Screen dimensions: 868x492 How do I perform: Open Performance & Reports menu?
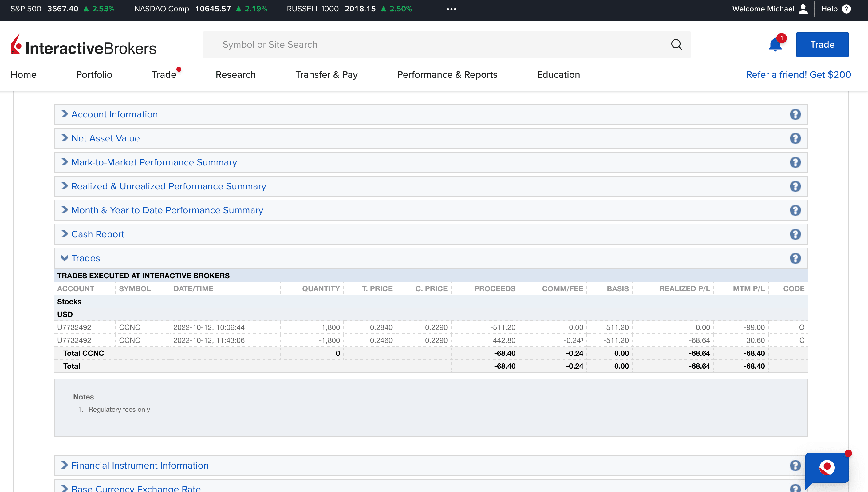(447, 75)
